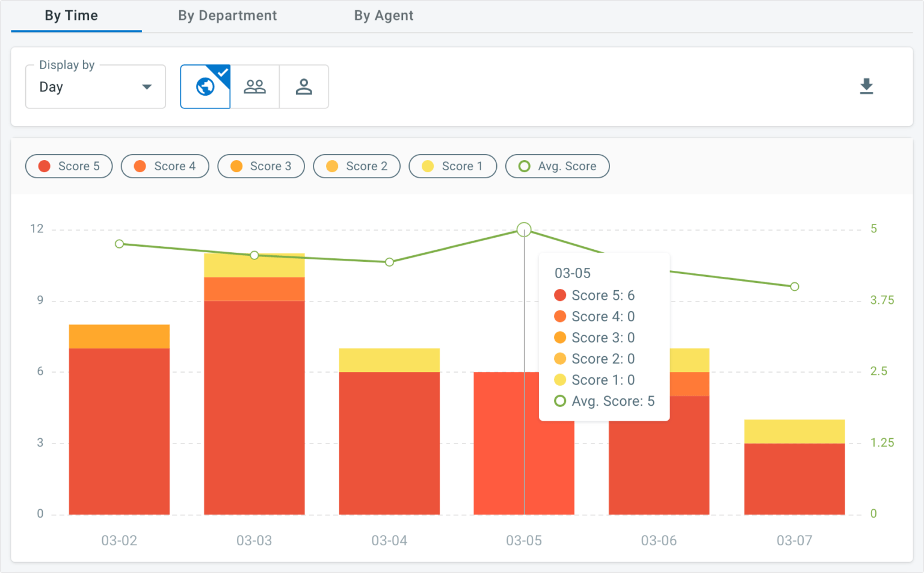Click the red Score 5 bar for 03-03
Screen dimensions: 924x573
pos(254,407)
